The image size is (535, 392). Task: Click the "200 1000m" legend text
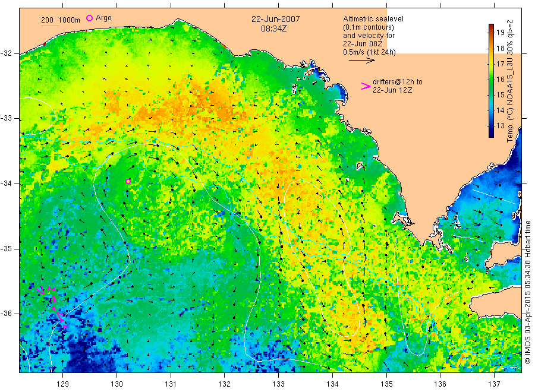point(61,20)
